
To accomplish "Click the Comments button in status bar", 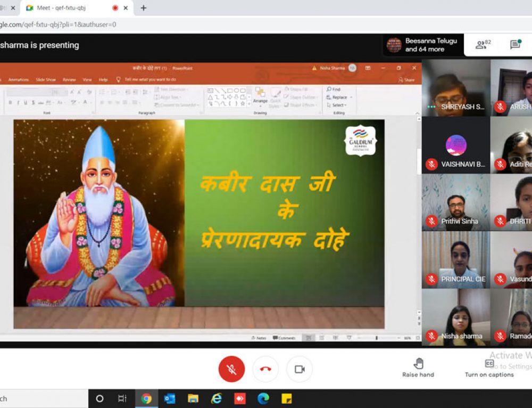I will coord(284,338).
